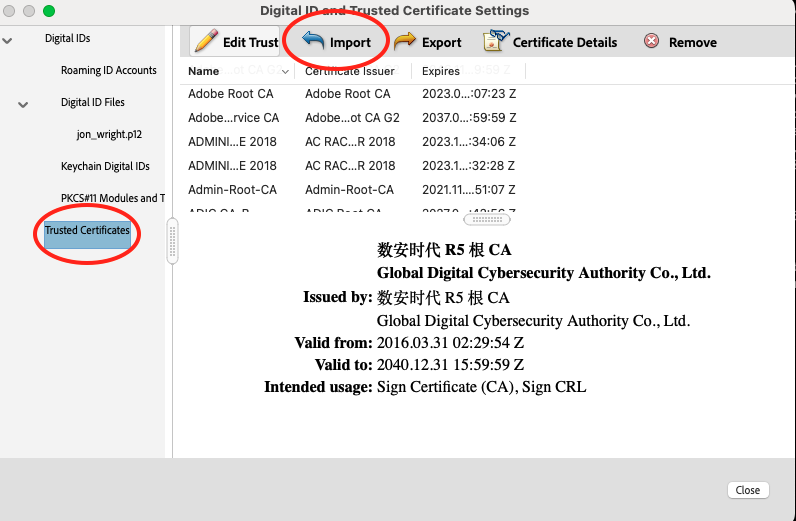Select the Adobe...rvice CA certificate row
This screenshot has height=521, width=796.
pyautogui.click(x=352, y=118)
